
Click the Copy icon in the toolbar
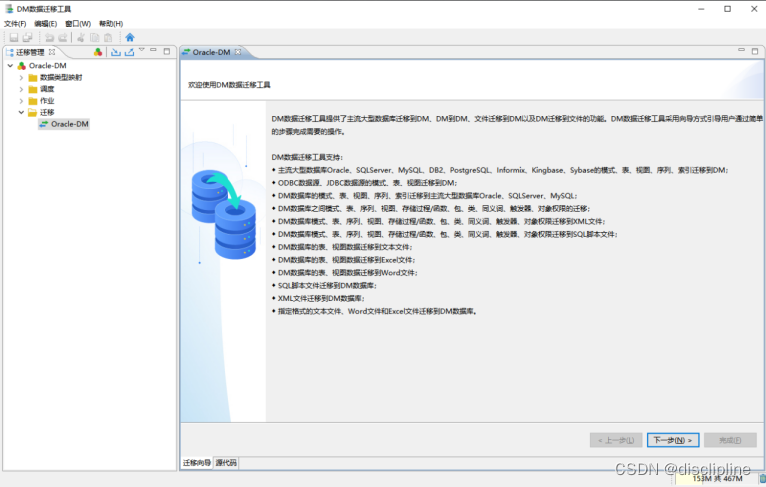point(95,38)
